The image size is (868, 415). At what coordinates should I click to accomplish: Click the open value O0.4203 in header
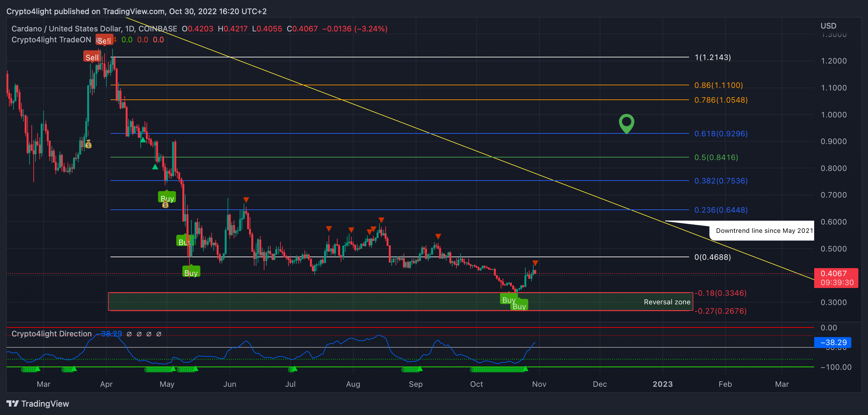tap(197, 29)
